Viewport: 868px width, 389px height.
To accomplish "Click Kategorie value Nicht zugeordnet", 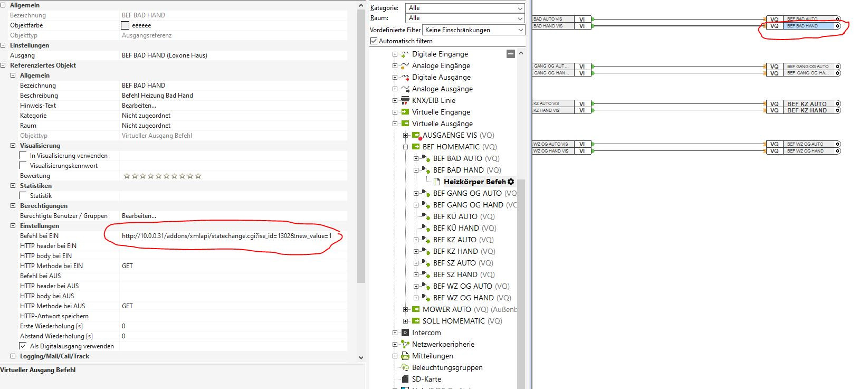I will click(146, 116).
